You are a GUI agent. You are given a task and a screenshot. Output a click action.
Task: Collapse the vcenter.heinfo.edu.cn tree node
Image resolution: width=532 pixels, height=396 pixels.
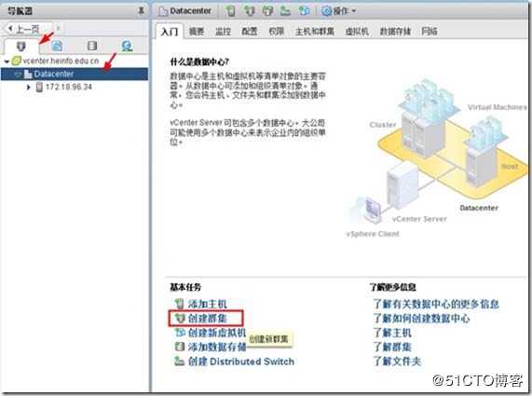pyautogui.click(x=7, y=61)
